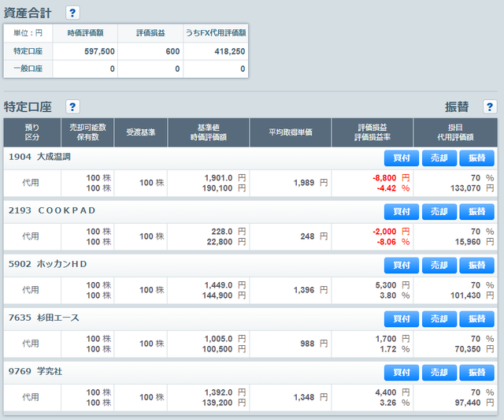
Task: Click the 評価損益 評価損益率 column header
Action: [372, 132]
